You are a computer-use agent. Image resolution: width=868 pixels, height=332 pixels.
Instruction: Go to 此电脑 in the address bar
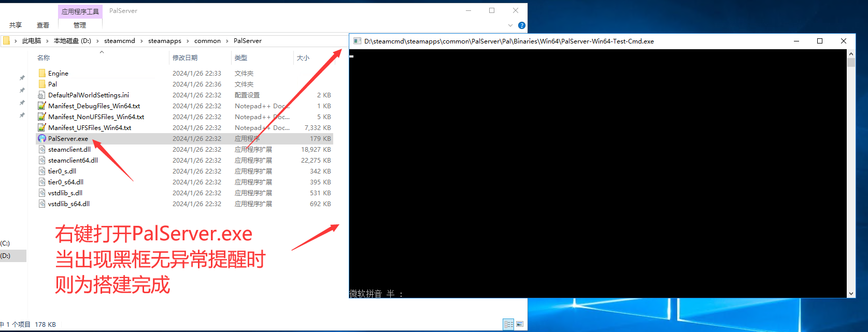click(x=32, y=41)
